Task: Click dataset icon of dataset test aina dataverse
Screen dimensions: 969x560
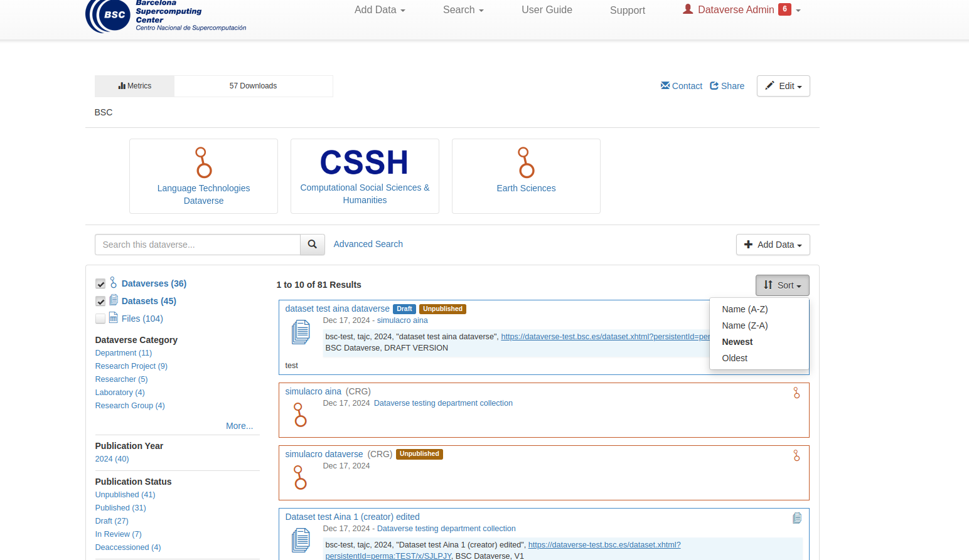Action: [301, 332]
